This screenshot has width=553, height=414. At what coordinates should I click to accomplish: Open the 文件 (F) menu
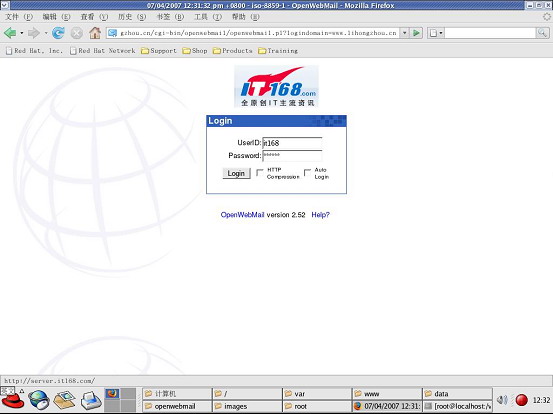[x=18, y=17]
